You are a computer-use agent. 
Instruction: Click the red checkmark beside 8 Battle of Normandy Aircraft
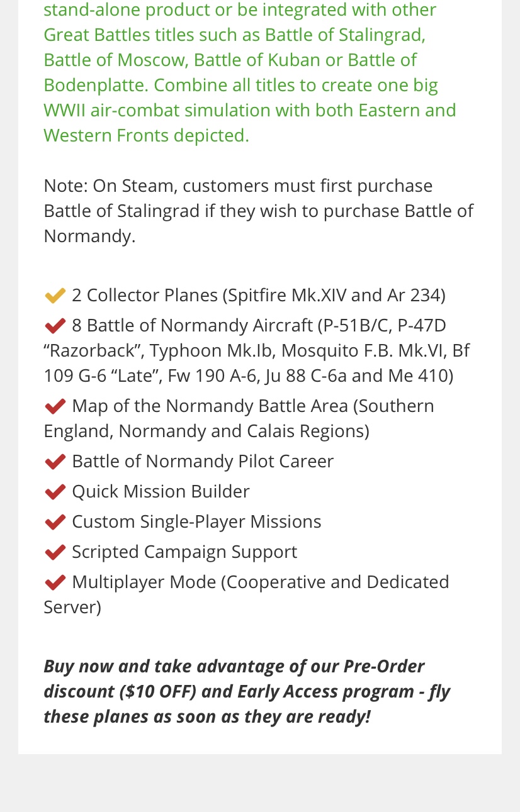pyautogui.click(x=55, y=326)
